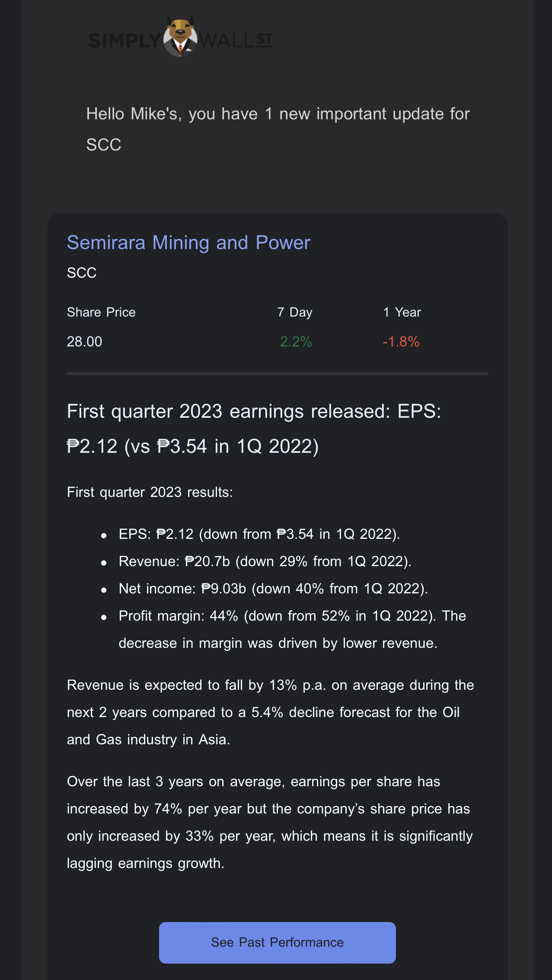Click the greeting message for Mike's
The height and width of the screenshot is (980, 552).
[278, 113]
